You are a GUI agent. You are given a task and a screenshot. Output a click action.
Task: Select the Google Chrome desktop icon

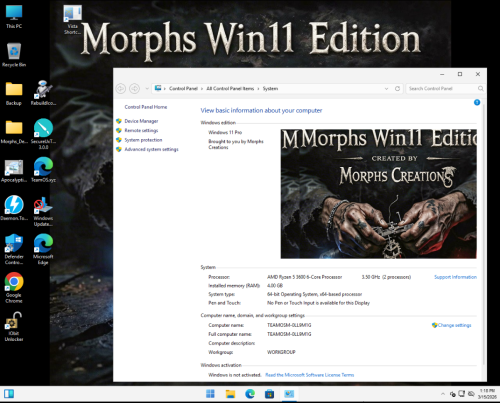tap(14, 288)
